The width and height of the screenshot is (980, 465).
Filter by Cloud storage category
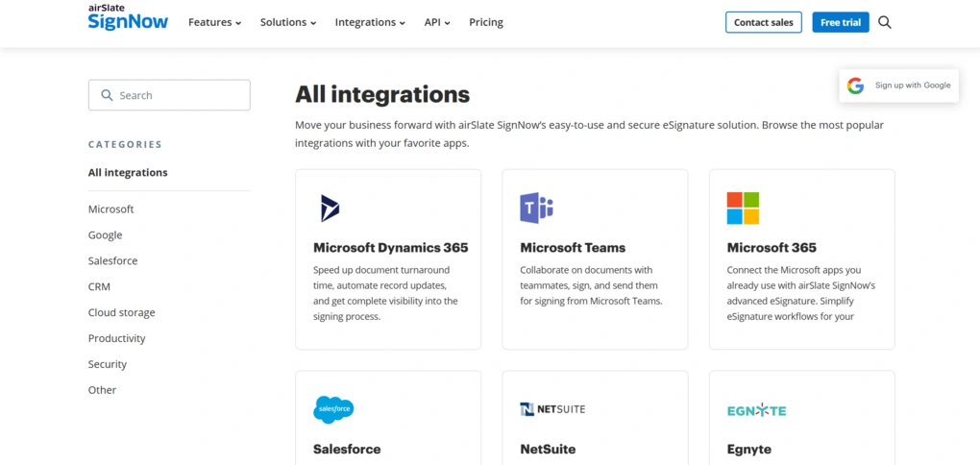122,312
